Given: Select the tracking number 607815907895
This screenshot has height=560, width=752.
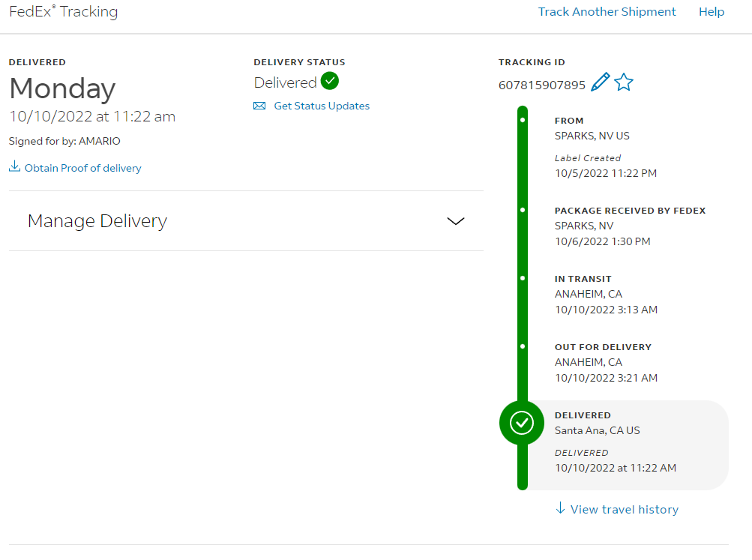Looking at the screenshot, I should (x=542, y=85).
